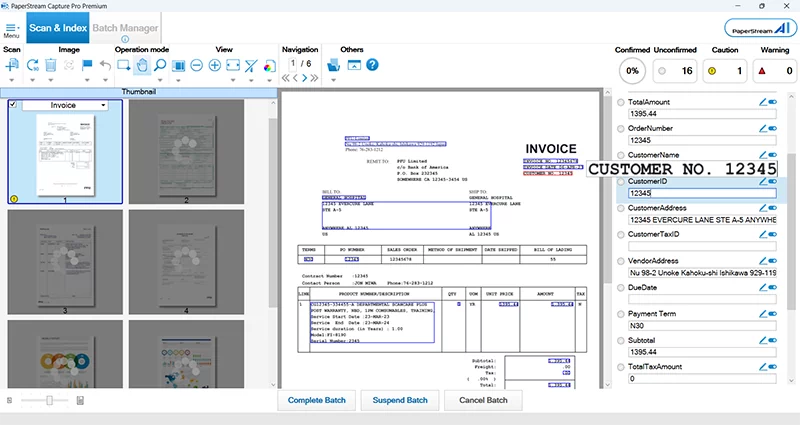Zoom in with the plus icon
Viewport: 800px width, 425px height.
(215, 65)
